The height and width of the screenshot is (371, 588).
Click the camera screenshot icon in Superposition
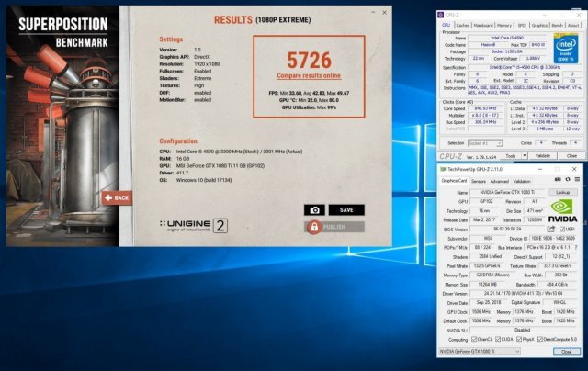[x=314, y=209]
